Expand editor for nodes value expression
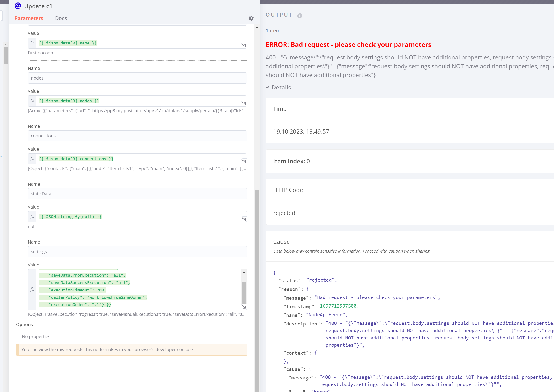This screenshot has width=554, height=392. tap(244, 104)
